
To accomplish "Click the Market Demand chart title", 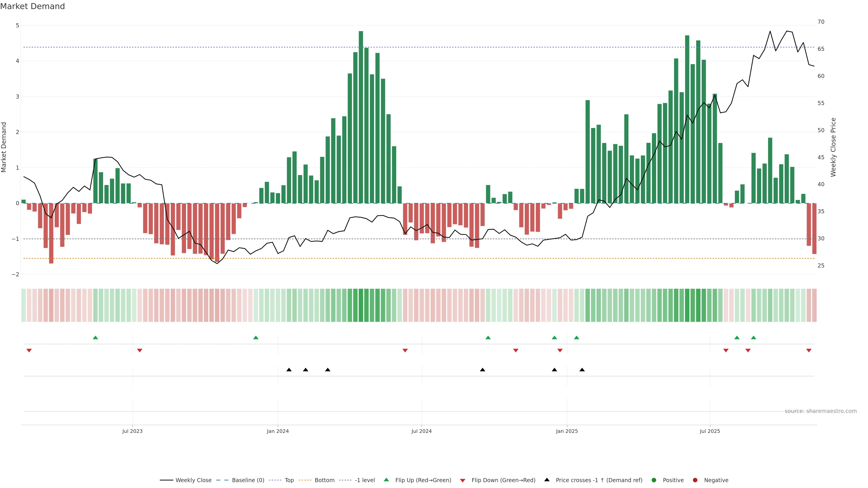I will tap(32, 6).
